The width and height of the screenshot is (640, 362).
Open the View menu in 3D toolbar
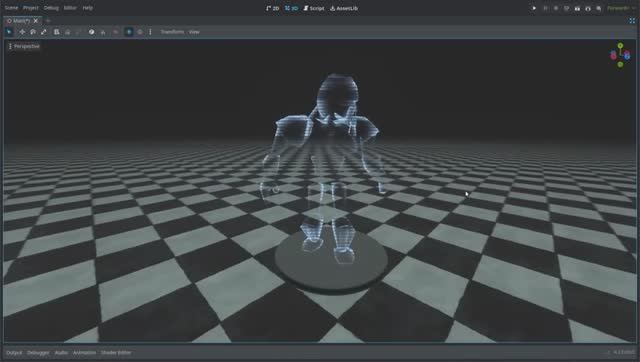point(194,32)
